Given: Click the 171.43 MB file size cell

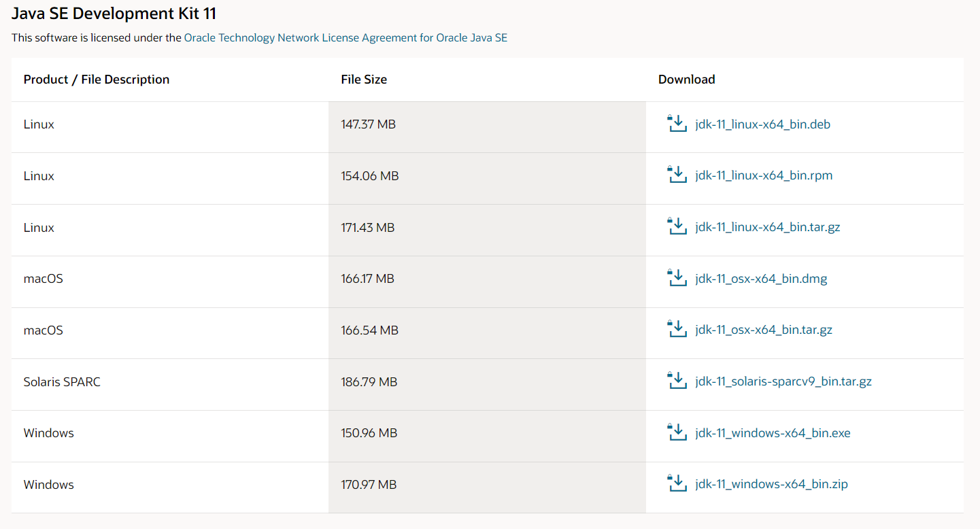Looking at the screenshot, I should pos(487,231).
